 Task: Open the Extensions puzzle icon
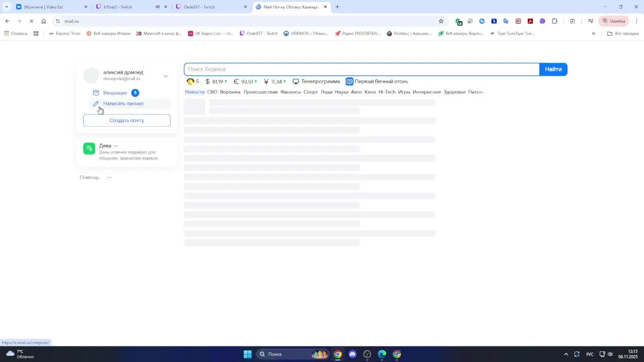pyautogui.click(x=554, y=21)
